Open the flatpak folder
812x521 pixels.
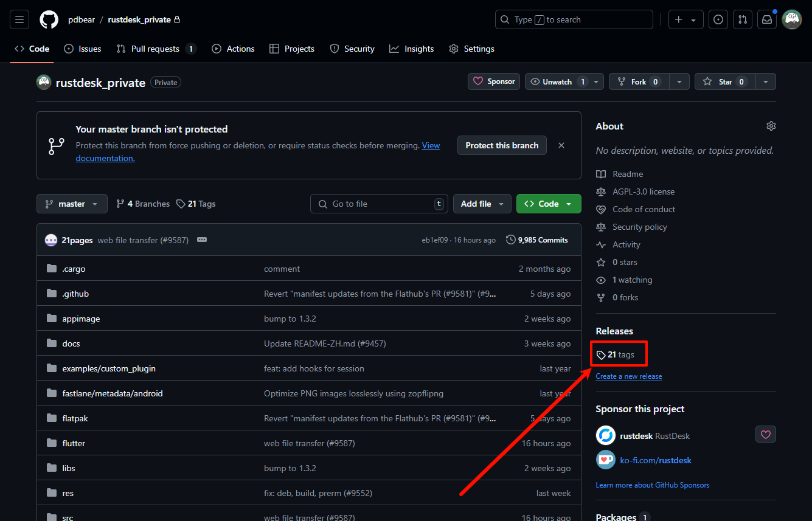pos(75,418)
